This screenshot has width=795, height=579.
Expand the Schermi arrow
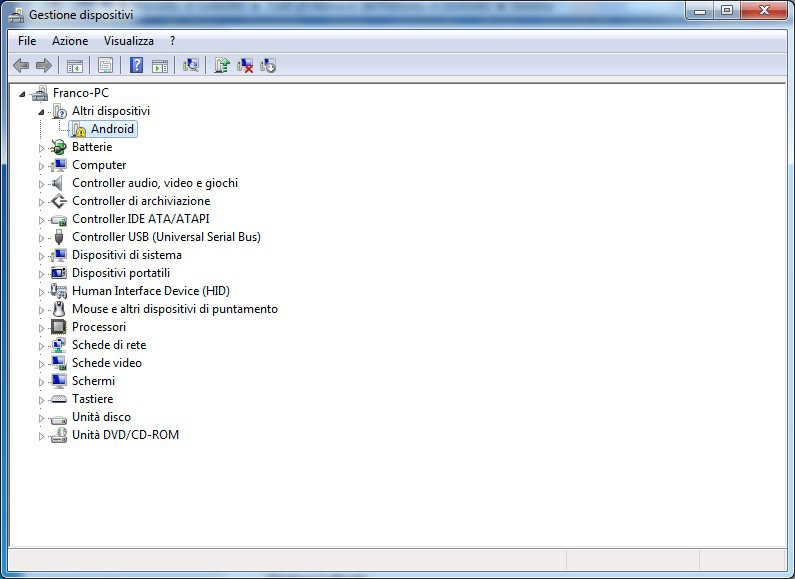(41, 382)
